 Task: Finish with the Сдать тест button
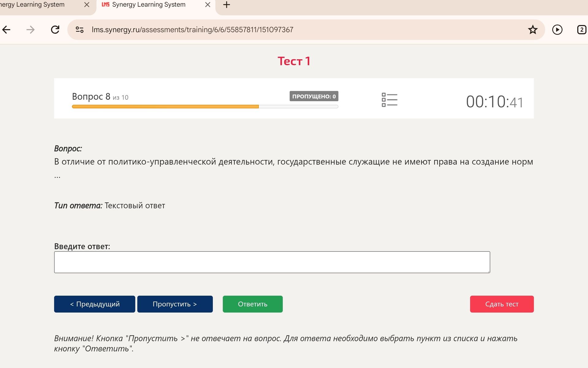502,304
